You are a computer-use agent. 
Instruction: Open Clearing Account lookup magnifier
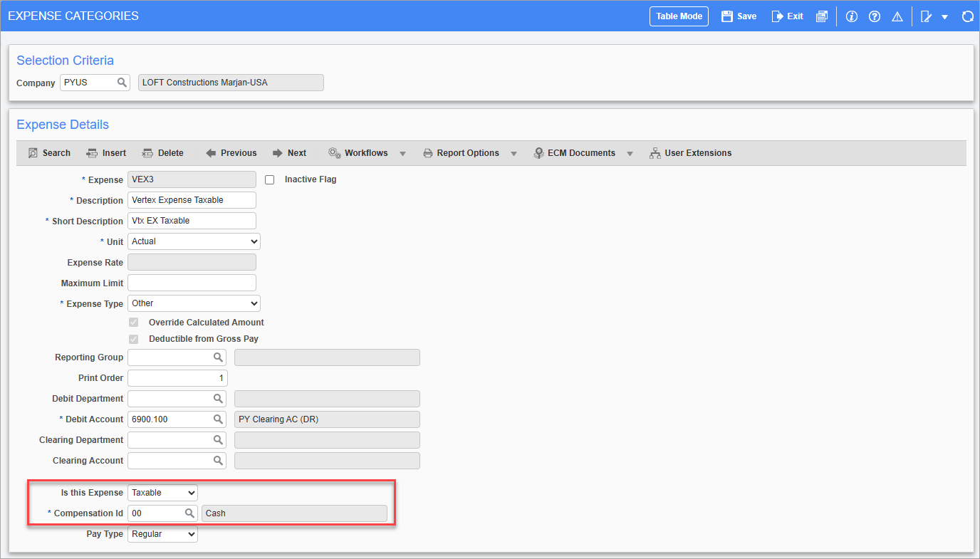tap(219, 461)
